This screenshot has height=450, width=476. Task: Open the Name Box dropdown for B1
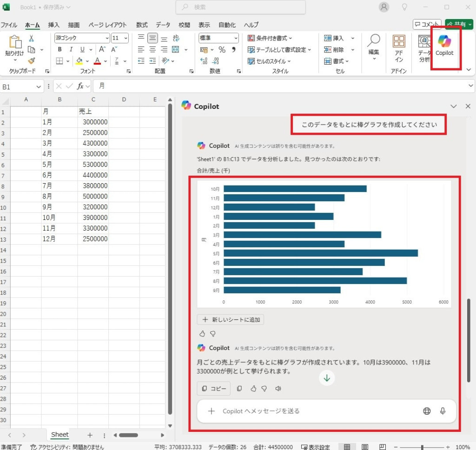(39, 87)
